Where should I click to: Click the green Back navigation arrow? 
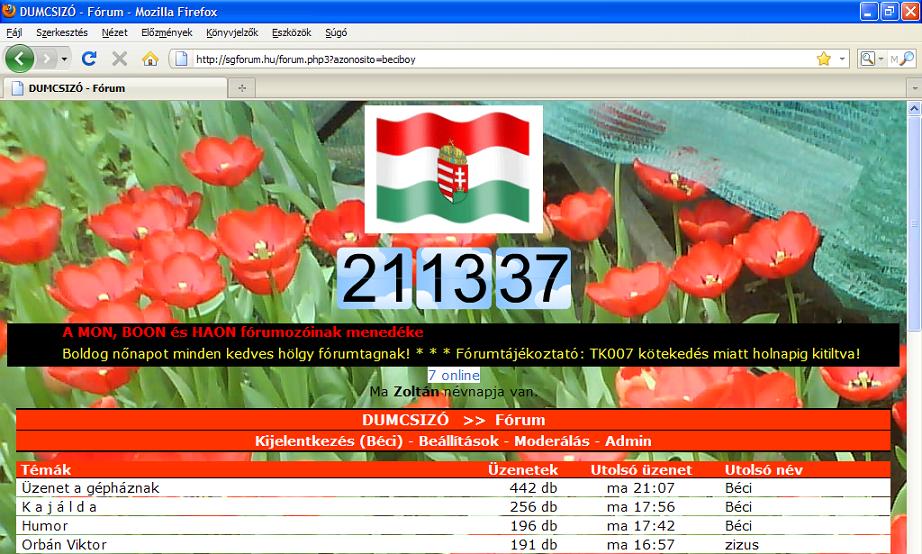click(x=19, y=59)
